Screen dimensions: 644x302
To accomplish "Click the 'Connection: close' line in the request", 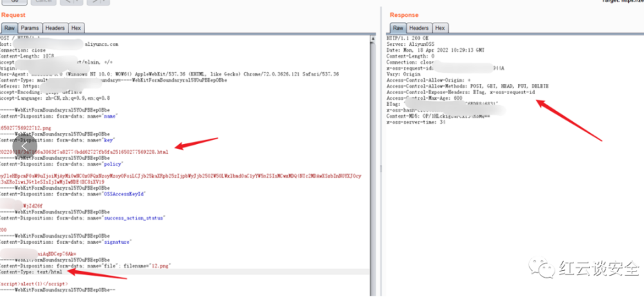I will point(23,50).
